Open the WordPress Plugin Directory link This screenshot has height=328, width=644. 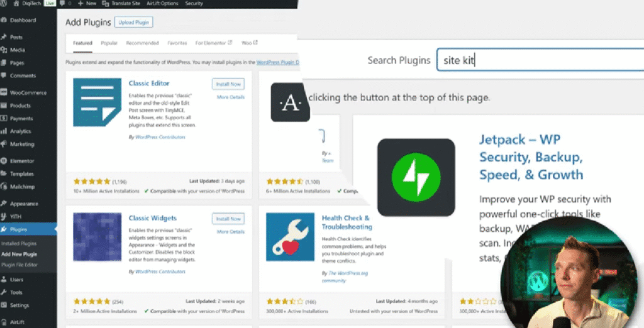[278, 62]
